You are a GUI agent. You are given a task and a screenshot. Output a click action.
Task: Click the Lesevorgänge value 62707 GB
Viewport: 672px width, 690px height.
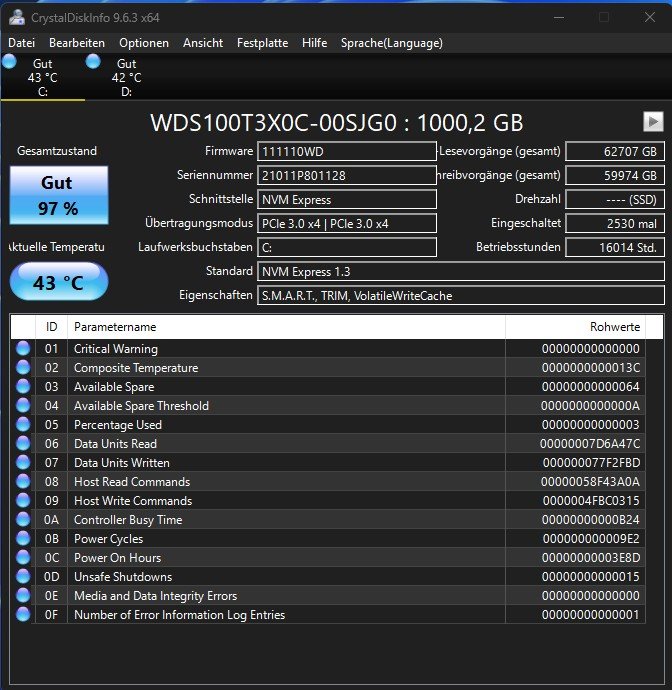tap(615, 152)
